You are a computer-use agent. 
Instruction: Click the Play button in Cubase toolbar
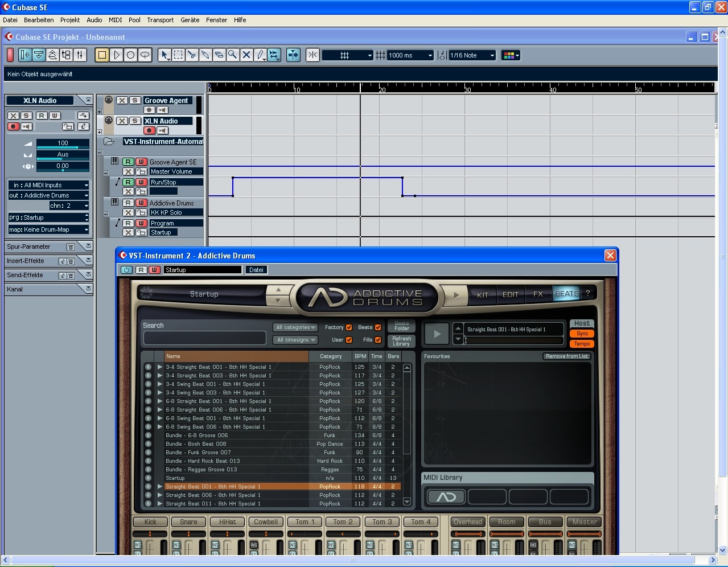pos(117,55)
